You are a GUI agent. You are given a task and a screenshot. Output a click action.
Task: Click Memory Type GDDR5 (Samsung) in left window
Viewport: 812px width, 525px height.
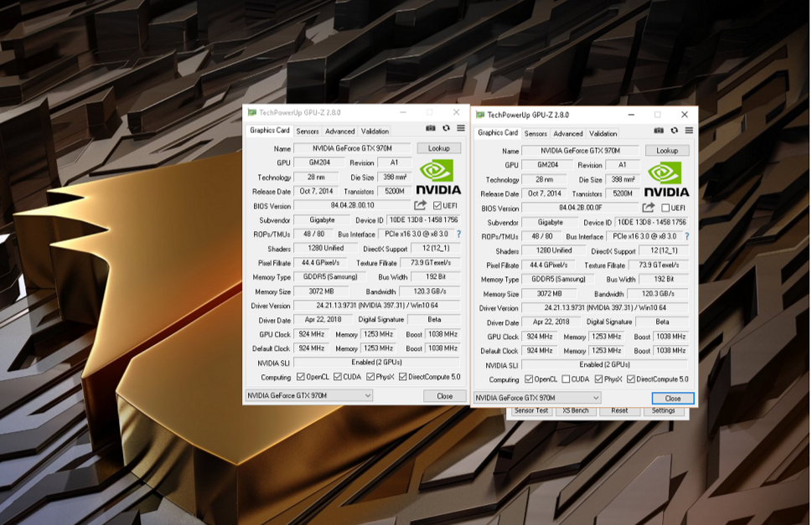330,276
